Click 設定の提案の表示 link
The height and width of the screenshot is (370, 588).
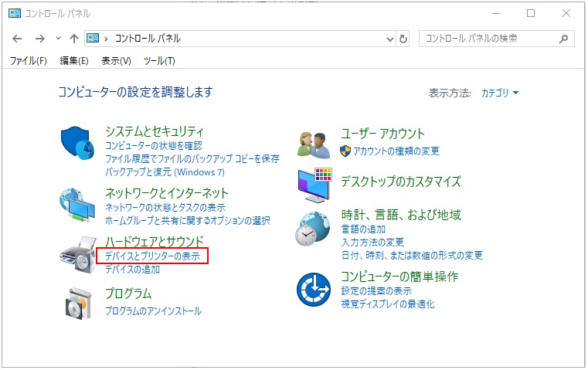(376, 291)
